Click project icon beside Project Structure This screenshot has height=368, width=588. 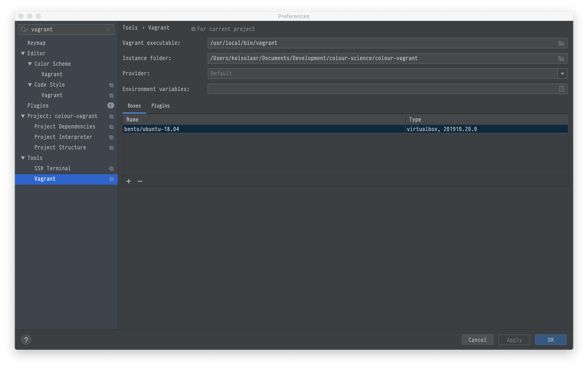(111, 148)
